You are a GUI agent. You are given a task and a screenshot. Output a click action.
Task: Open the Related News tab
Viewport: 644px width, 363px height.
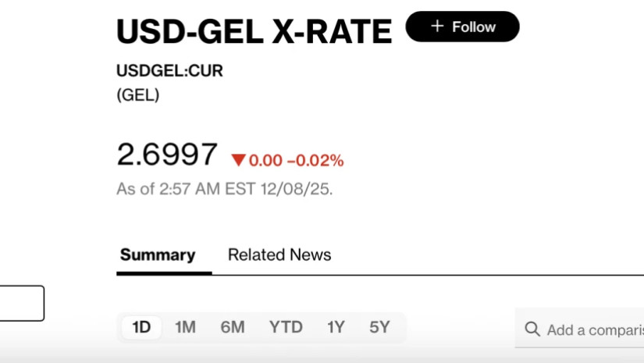point(279,255)
